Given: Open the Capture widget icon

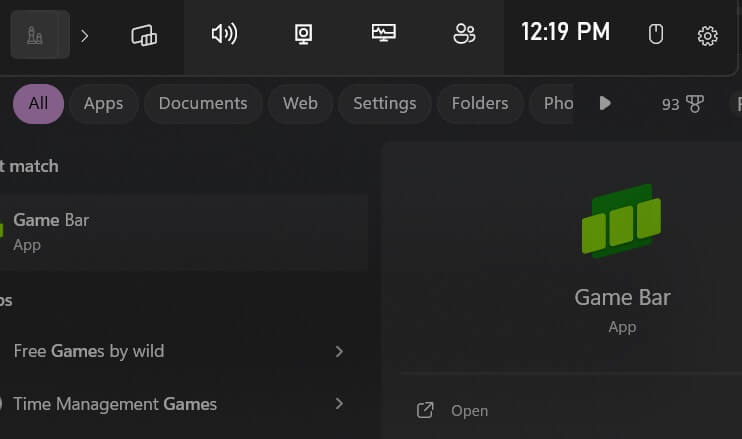Looking at the screenshot, I should tap(303, 34).
